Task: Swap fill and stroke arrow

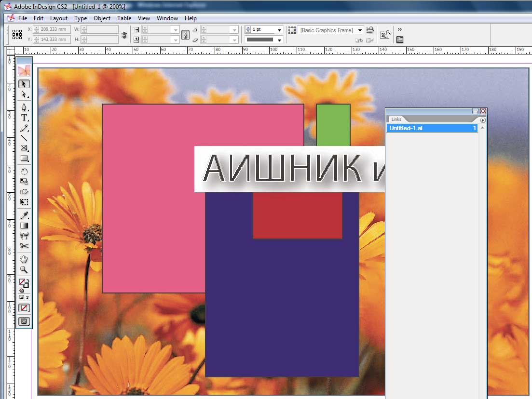Action: (28, 280)
